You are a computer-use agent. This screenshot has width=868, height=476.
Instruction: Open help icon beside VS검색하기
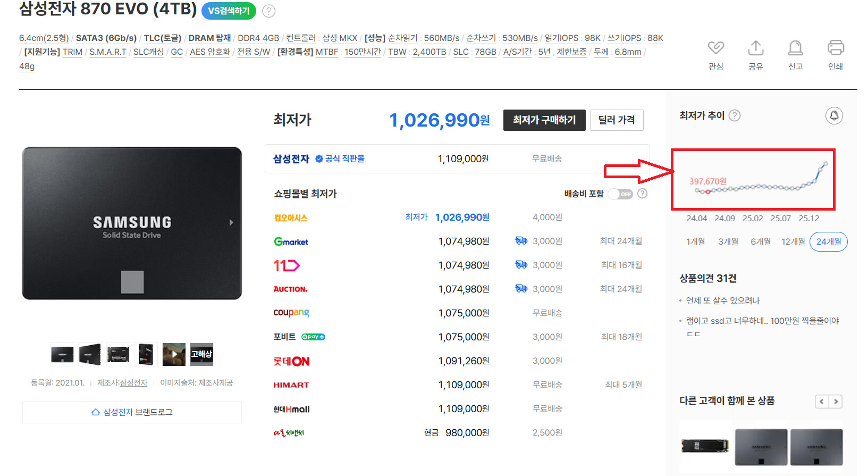269,11
